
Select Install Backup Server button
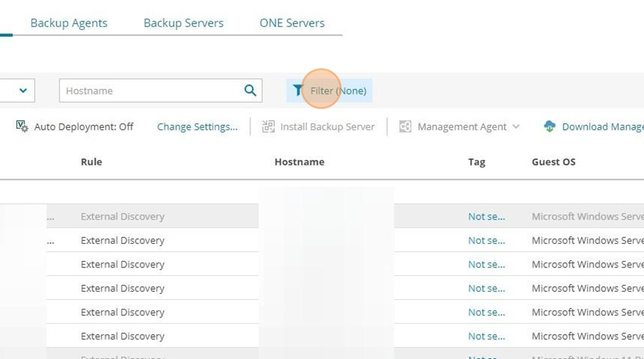click(318, 127)
